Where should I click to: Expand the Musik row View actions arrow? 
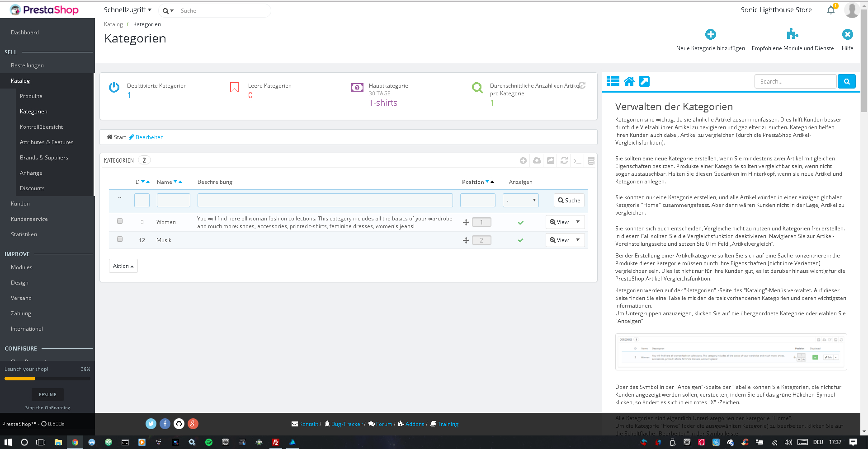578,240
